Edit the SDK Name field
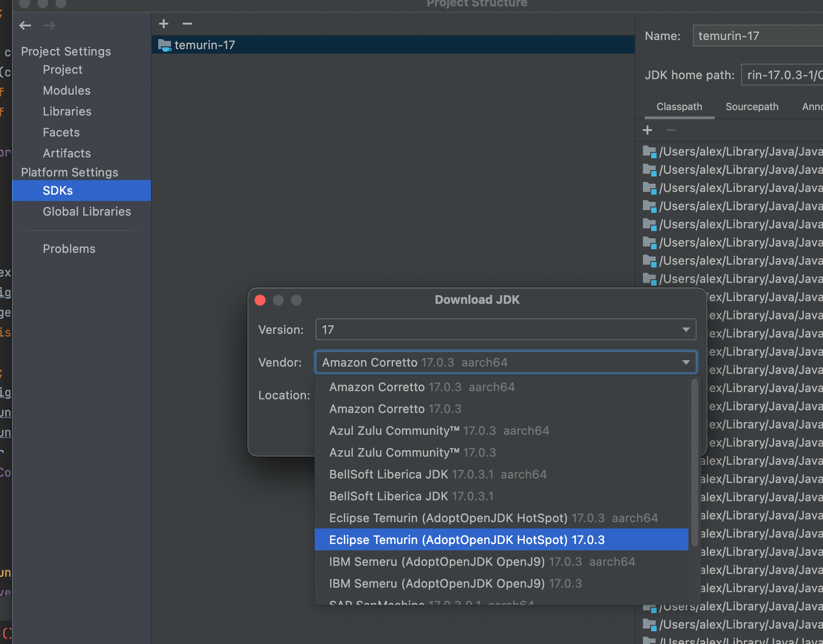 point(758,36)
